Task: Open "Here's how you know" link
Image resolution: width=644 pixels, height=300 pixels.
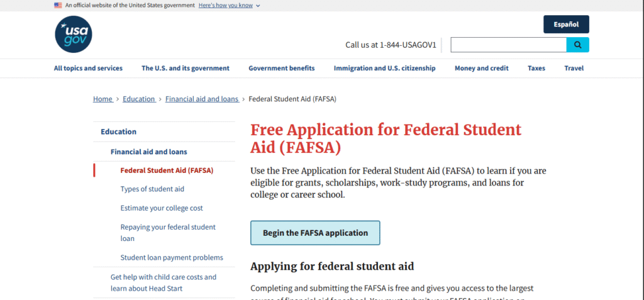Action: pos(226,5)
